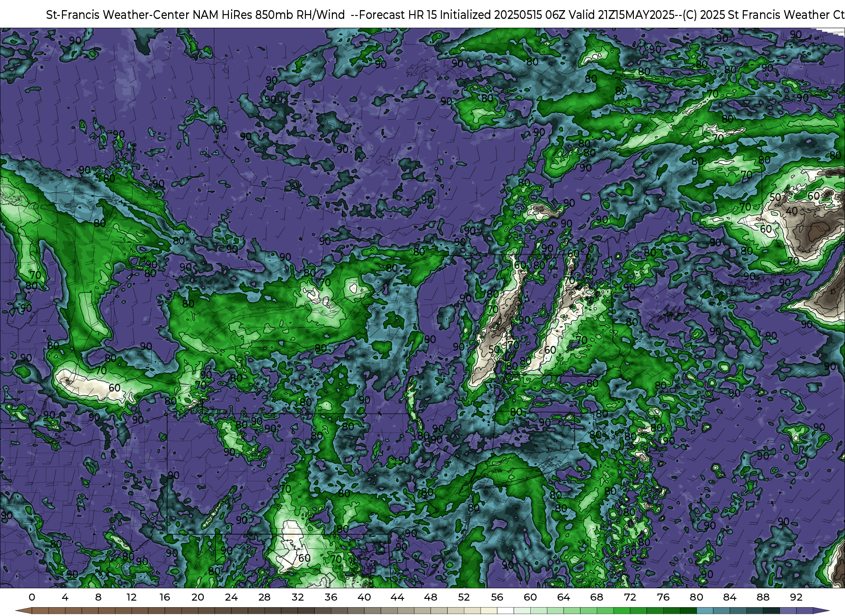Click the colorbar tick label "20"

pos(198,597)
